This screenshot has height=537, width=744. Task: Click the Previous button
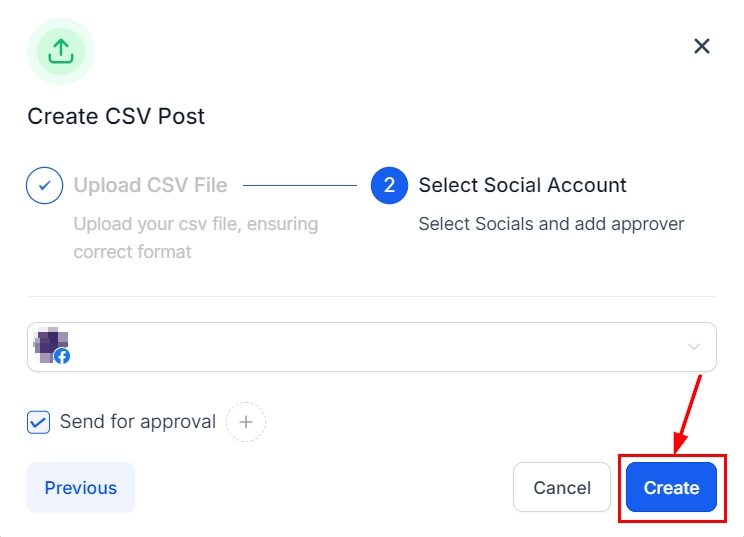[81, 488]
